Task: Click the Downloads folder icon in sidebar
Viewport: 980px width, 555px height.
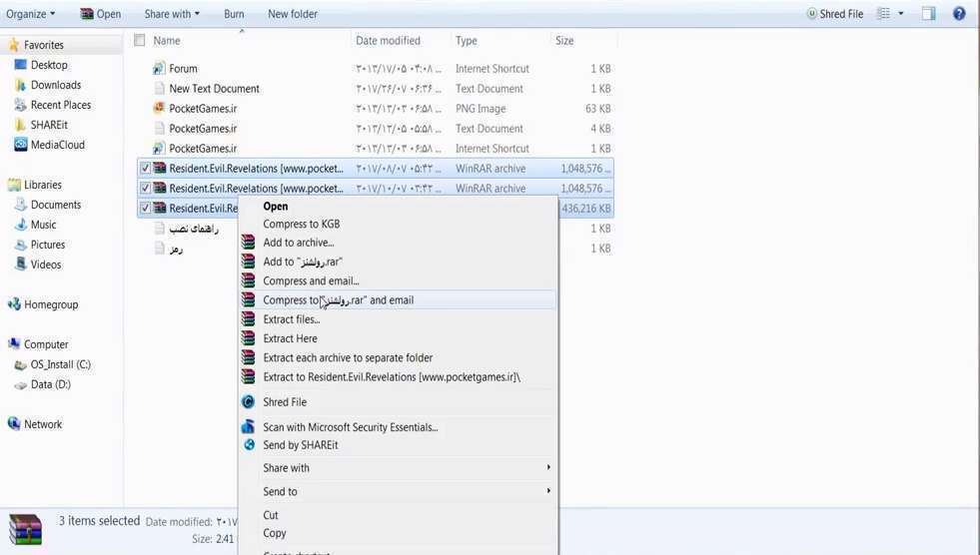Action: pos(21,85)
